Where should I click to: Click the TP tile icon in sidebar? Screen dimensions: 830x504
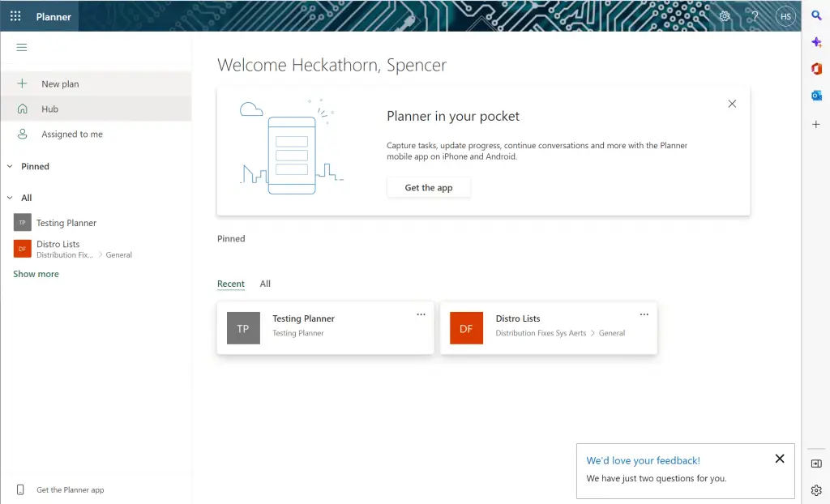click(22, 223)
